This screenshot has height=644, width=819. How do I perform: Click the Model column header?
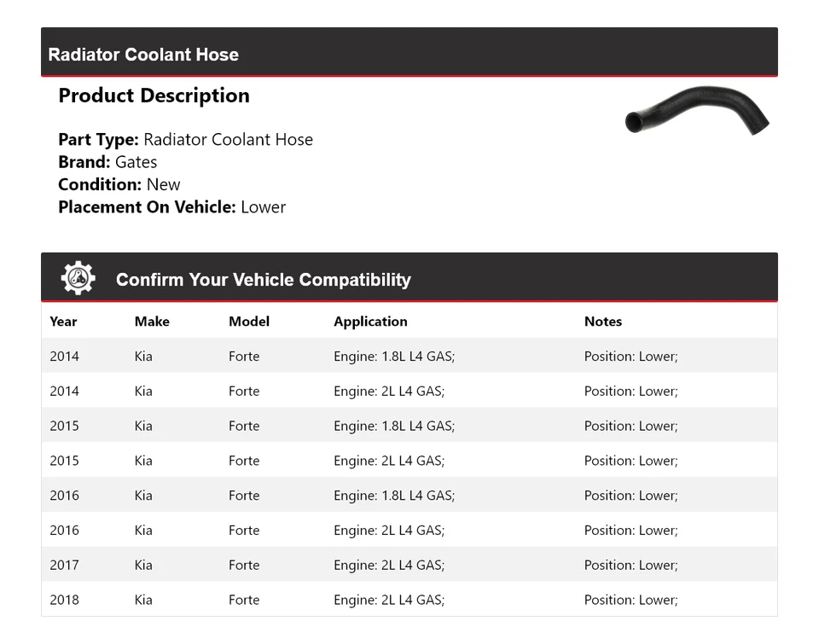click(x=249, y=322)
